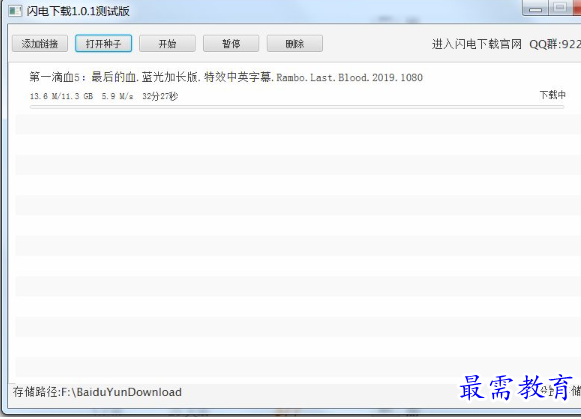Click the 添加链接 button
Viewport: 581px width, 419px height.
[40, 44]
